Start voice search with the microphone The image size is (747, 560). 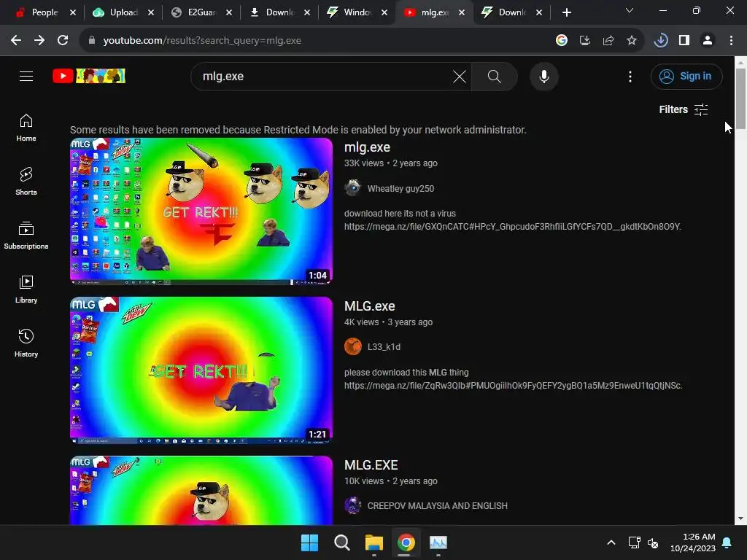tap(543, 76)
